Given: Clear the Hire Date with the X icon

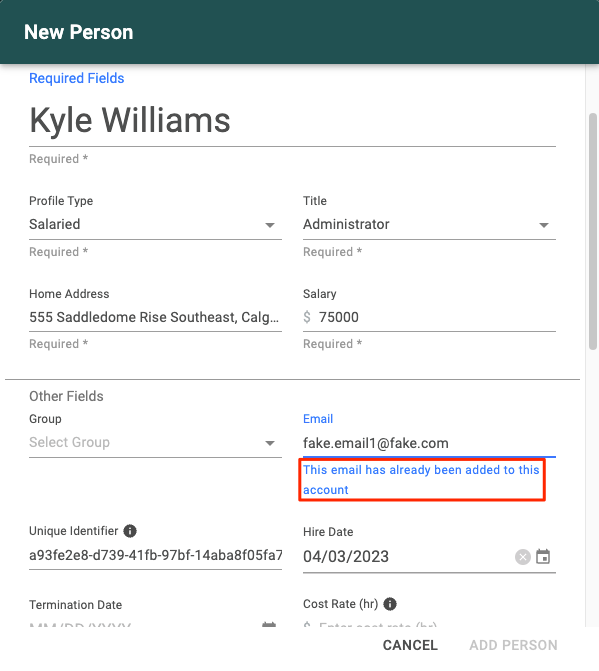Looking at the screenshot, I should (x=523, y=557).
